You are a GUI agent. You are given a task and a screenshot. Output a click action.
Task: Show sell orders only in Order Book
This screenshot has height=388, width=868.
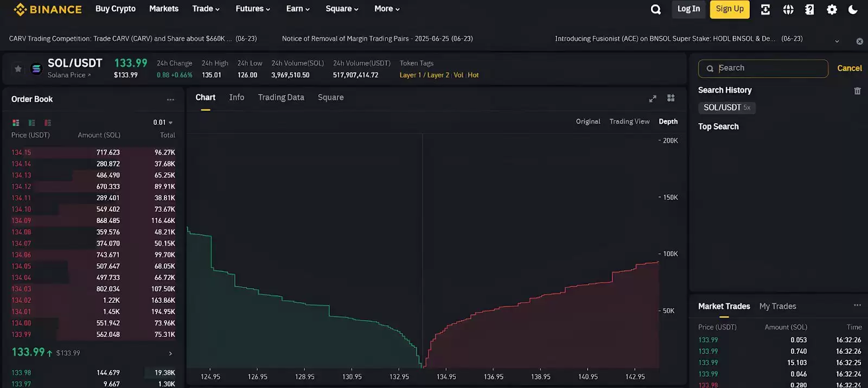point(48,123)
